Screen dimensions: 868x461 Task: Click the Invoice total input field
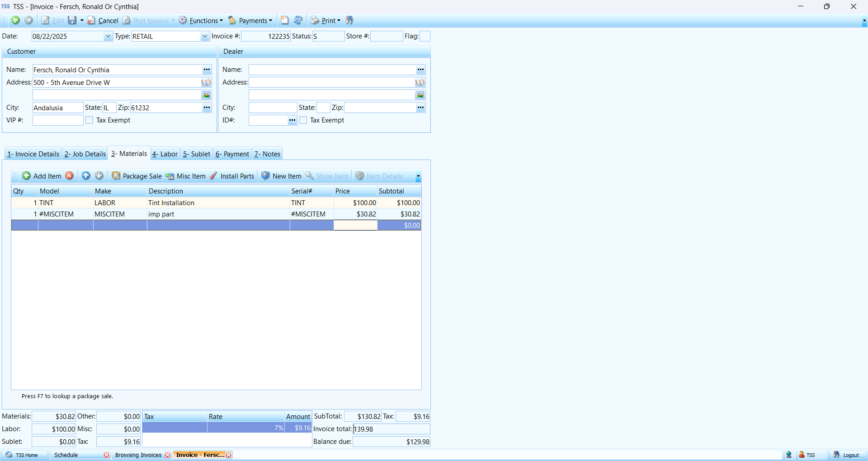[391, 429]
